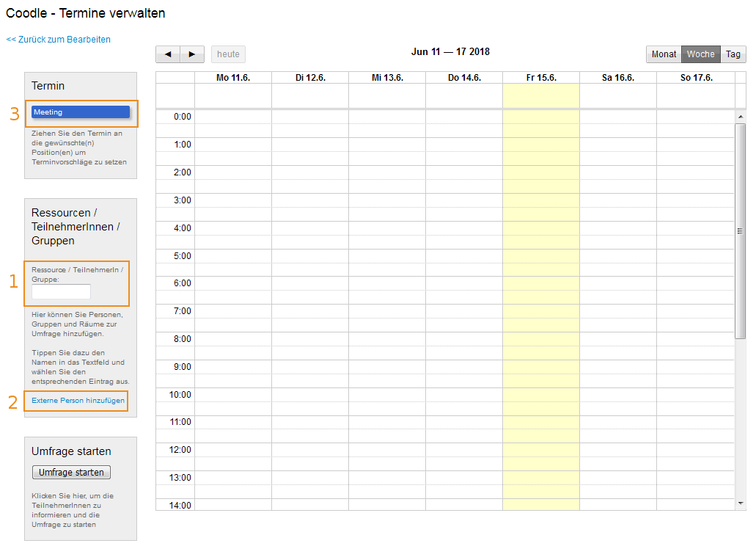Select the blue Meeting appointment block
756x546 pixels.
(81, 112)
